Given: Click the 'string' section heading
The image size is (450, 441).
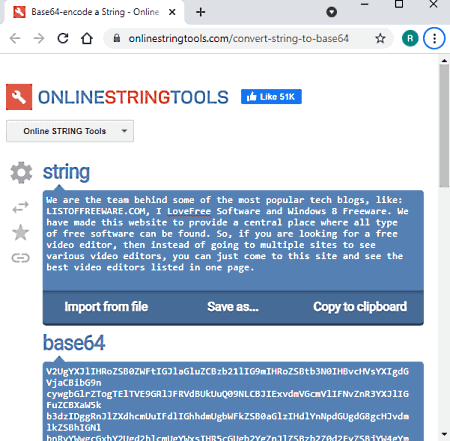Looking at the screenshot, I should [x=66, y=173].
